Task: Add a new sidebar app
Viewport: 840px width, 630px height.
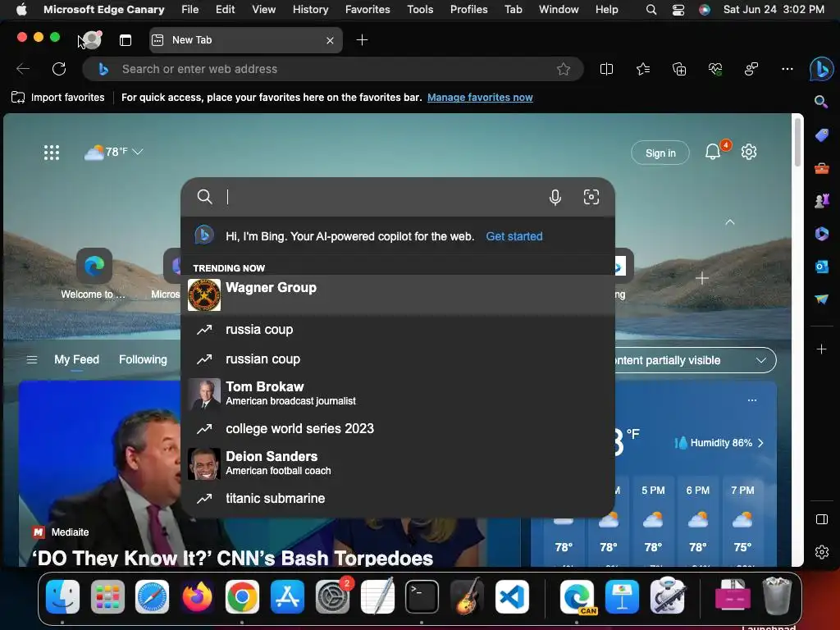Action: pos(821,349)
